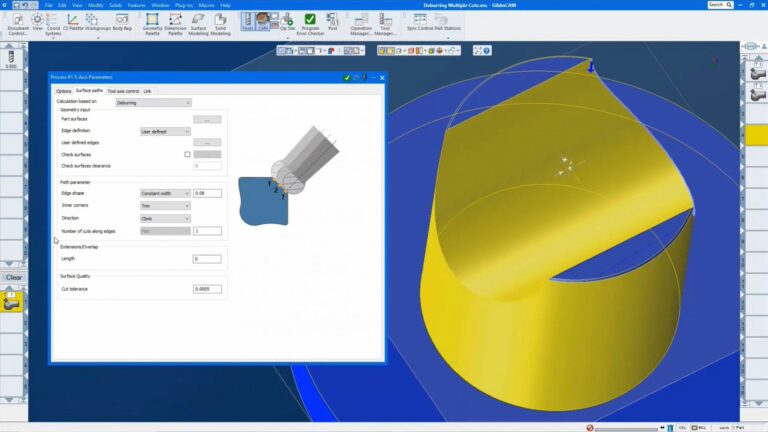Click the tool tile at top of left tool list
The image size is (768, 432).
(x=11, y=59)
